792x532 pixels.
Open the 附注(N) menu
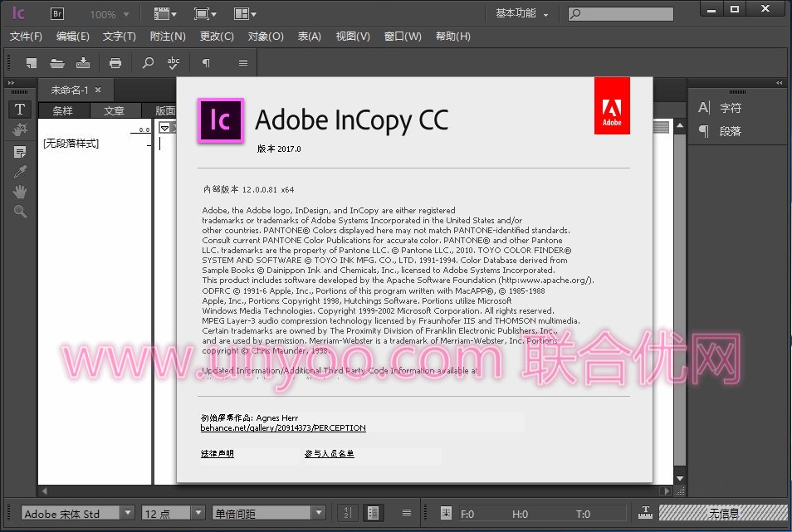pos(168,37)
